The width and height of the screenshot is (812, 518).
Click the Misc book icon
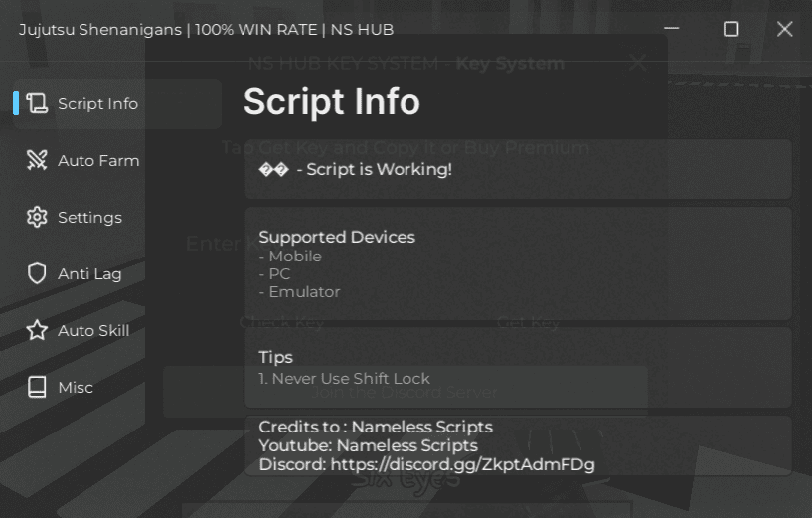[x=37, y=387]
